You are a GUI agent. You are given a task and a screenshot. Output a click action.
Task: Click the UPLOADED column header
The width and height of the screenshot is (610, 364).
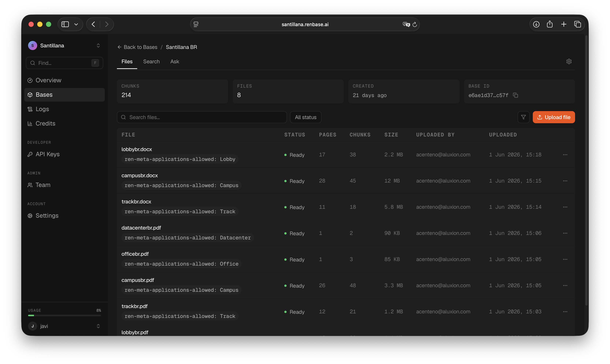click(x=503, y=135)
